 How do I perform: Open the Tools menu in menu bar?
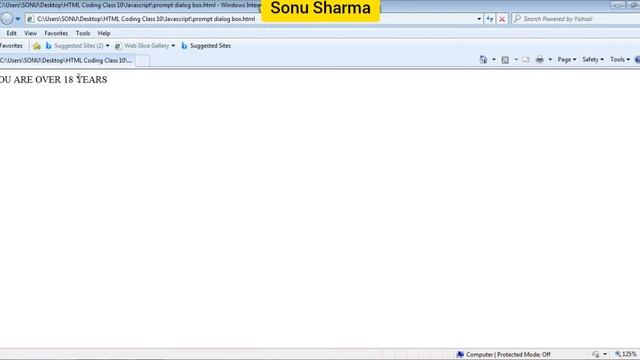83,33
